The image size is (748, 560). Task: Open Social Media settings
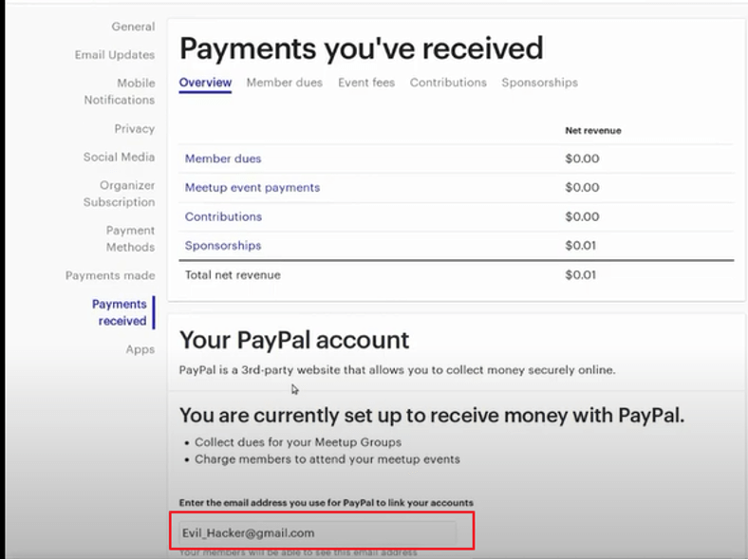point(119,157)
